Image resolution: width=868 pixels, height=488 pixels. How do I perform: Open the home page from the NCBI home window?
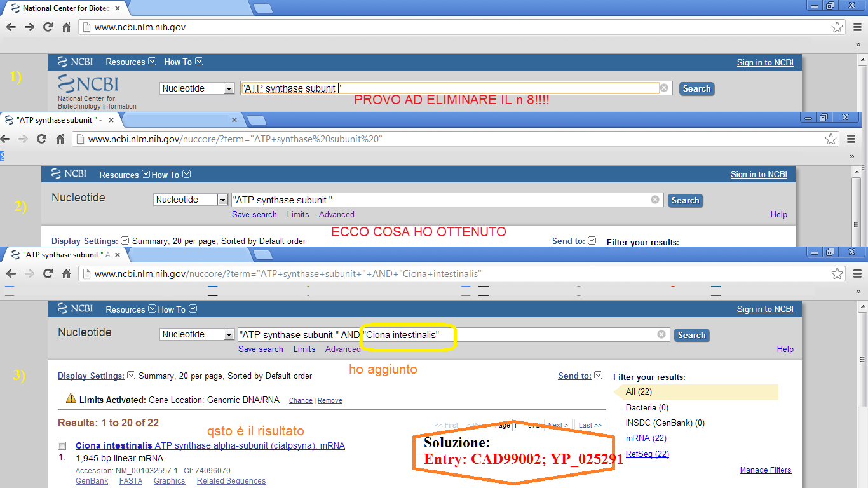click(x=66, y=27)
